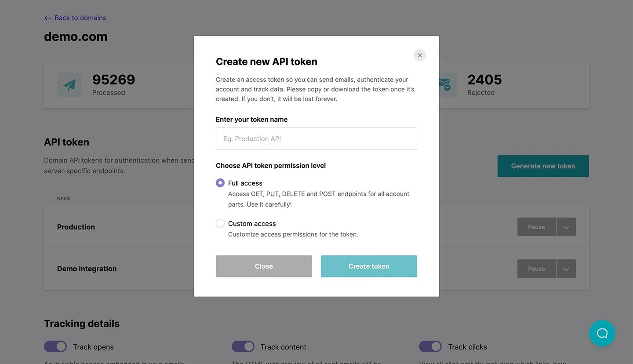Click the Rejected envelope icon
The height and width of the screenshot is (364, 633).
click(445, 85)
